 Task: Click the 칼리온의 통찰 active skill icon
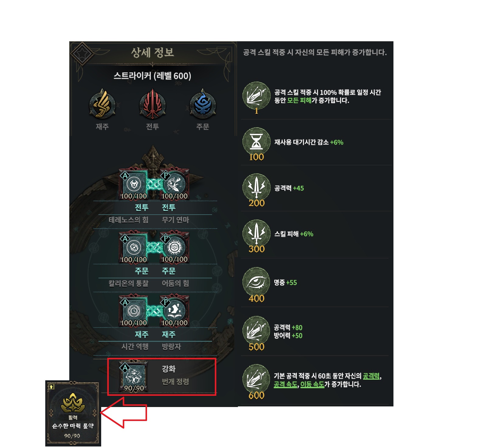click(134, 248)
